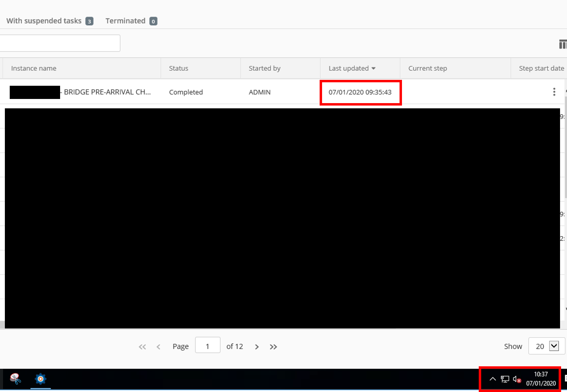This screenshot has width=567, height=392.
Task: Open the column chooser icon
Action: [x=562, y=44]
